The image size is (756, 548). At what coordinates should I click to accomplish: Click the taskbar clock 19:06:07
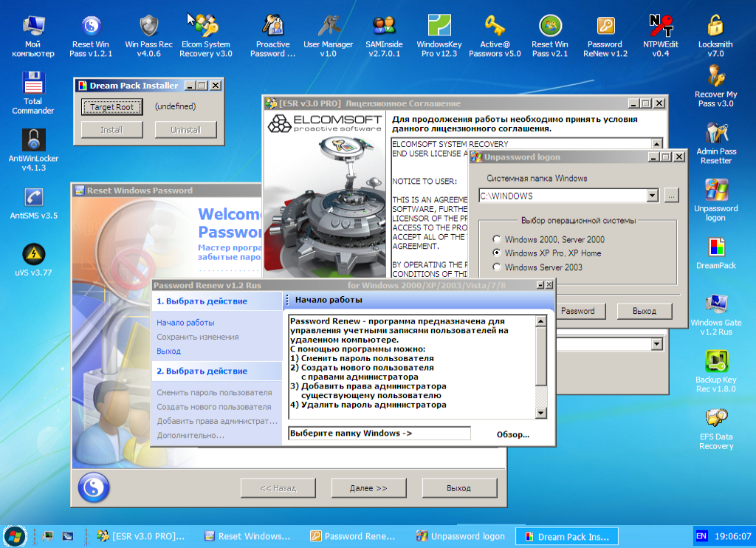733,536
